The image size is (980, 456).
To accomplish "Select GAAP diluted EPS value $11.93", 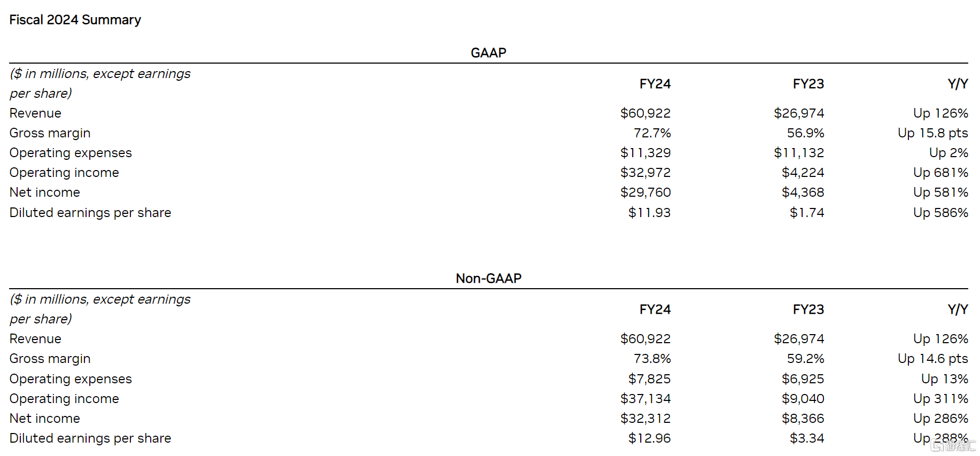I will point(649,213).
